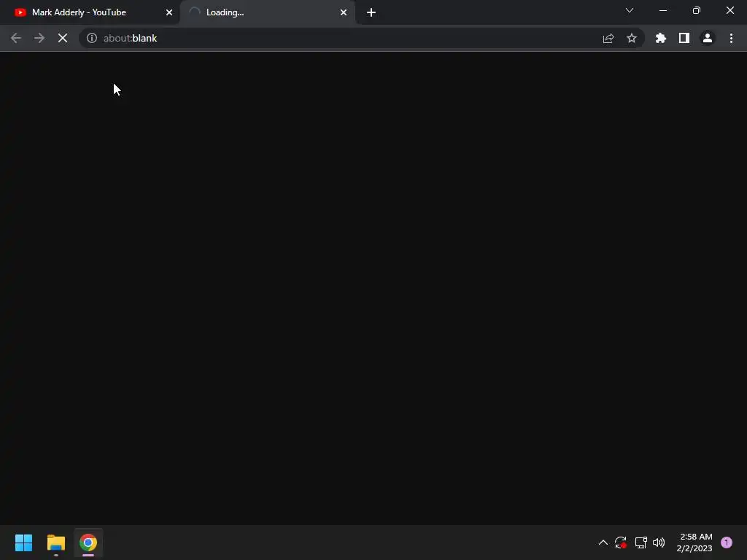Open a new tab with plus button
This screenshot has width=747, height=560.
coord(371,12)
